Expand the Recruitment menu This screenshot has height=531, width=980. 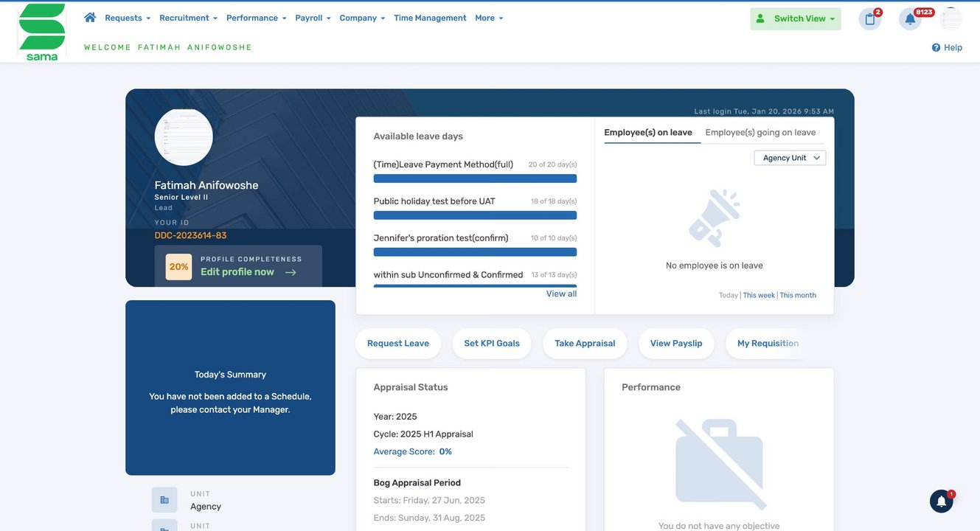(188, 18)
